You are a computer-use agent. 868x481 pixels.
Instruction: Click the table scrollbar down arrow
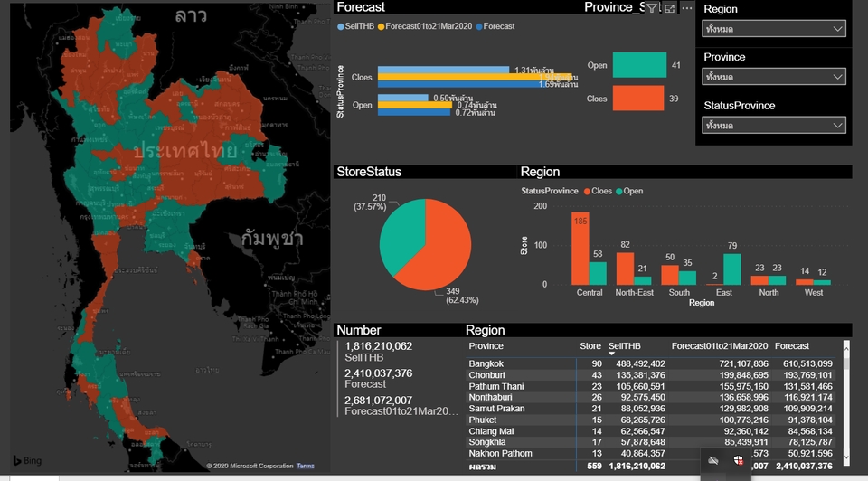tap(846, 457)
